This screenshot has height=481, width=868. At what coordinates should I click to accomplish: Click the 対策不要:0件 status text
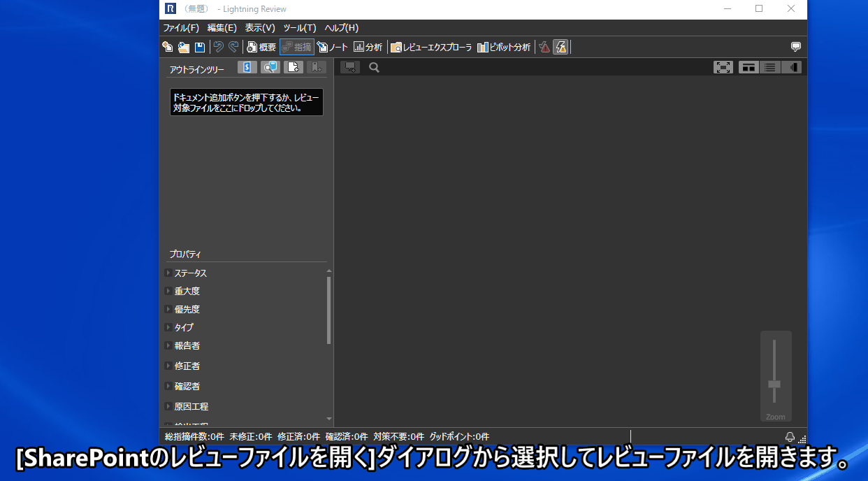point(398,437)
